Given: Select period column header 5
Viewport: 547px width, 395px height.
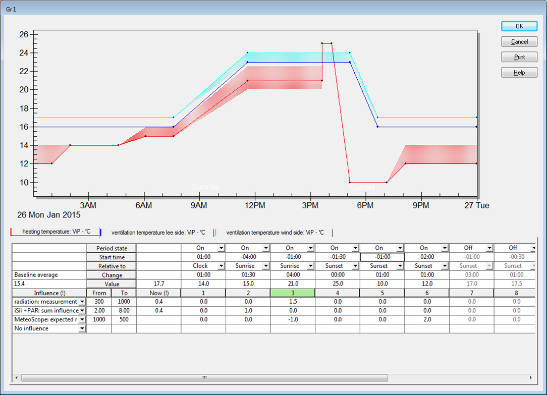Looking at the screenshot, I should coord(382,293).
